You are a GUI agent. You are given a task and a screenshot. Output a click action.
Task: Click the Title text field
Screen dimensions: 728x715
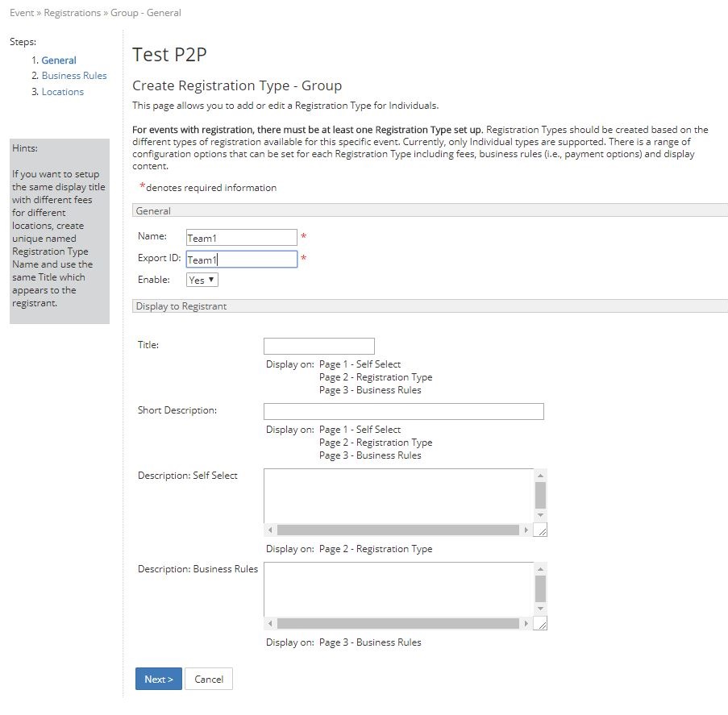tap(319, 347)
